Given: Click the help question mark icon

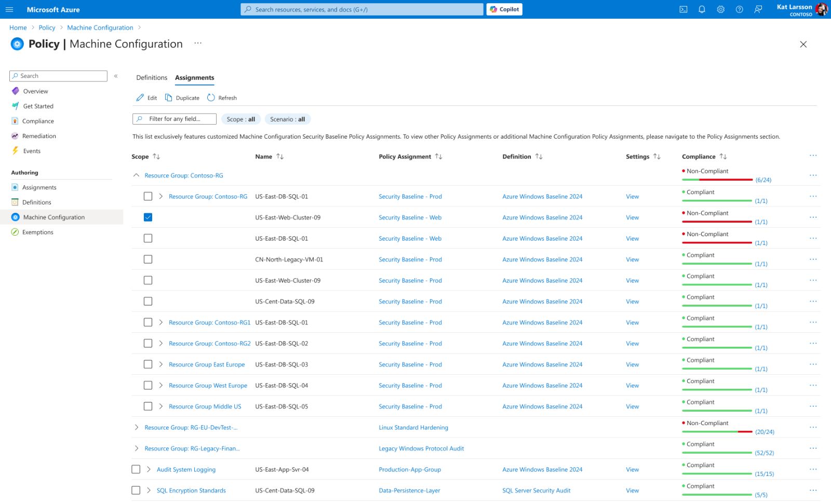Looking at the screenshot, I should [739, 9].
